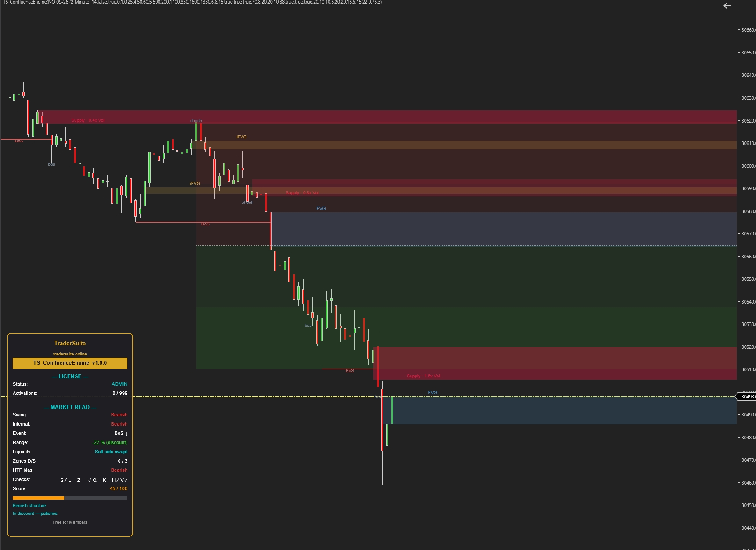This screenshot has width=756, height=550.
Task: Click the '45 / 100' score value
Action: 119,488
